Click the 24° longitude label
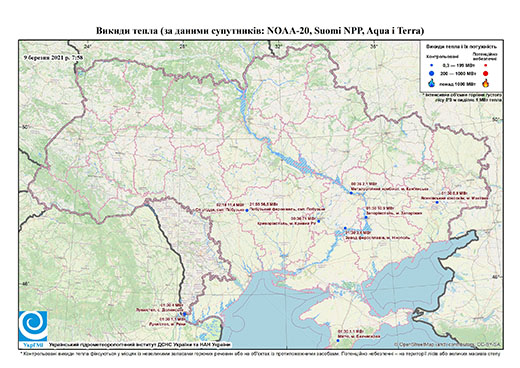The width and height of the screenshot is (520, 368). (x=88, y=46)
